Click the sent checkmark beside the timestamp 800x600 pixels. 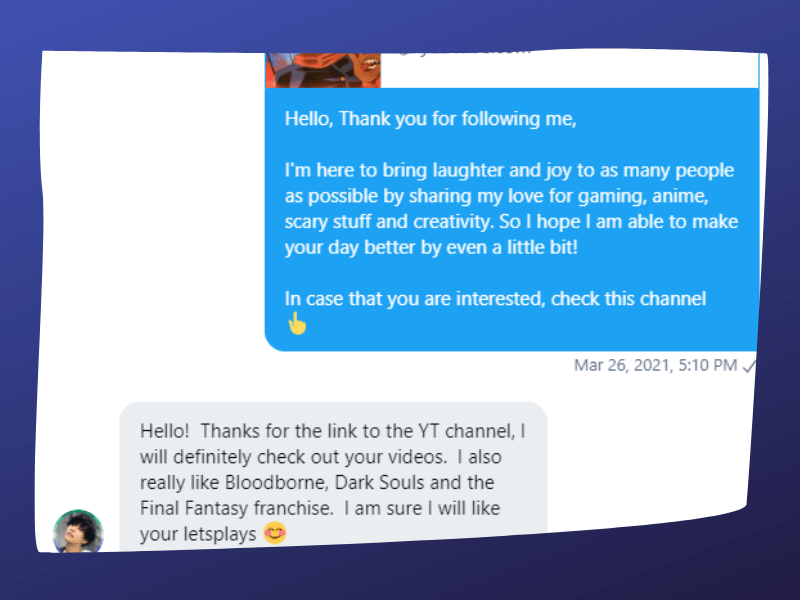(x=749, y=366)
